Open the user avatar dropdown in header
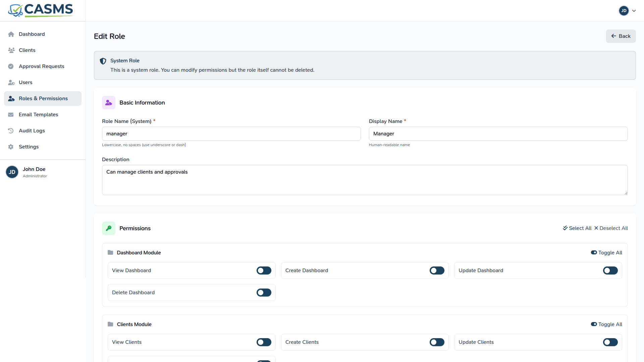Screen dimensions: 644x362 click(x=627, y=11)
